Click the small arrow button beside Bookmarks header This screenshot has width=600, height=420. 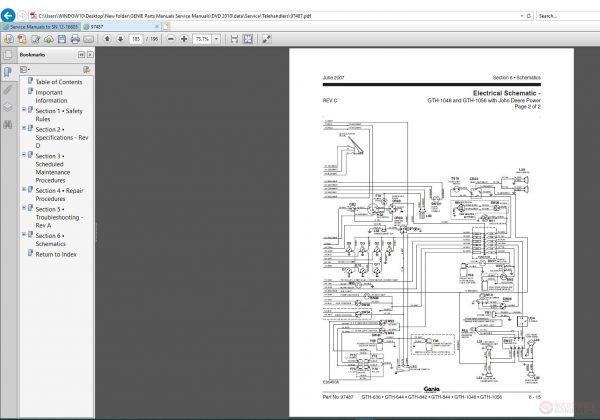(90, 55)
